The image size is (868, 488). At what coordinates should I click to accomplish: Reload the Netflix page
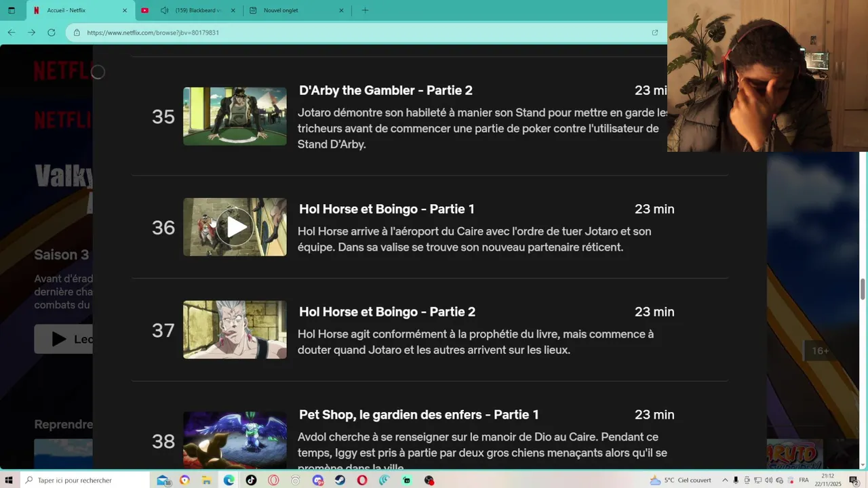click(51, 33)
